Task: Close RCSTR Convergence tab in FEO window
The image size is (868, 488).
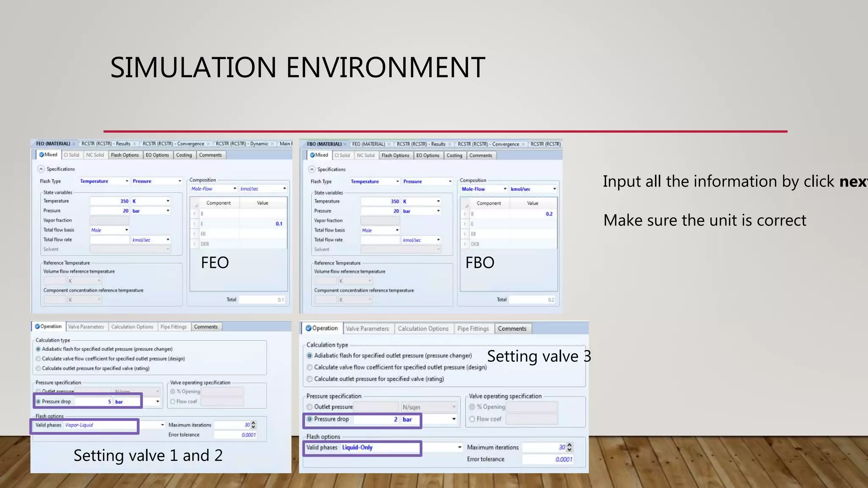Action: pyautogui.click(x=208, y=144)
